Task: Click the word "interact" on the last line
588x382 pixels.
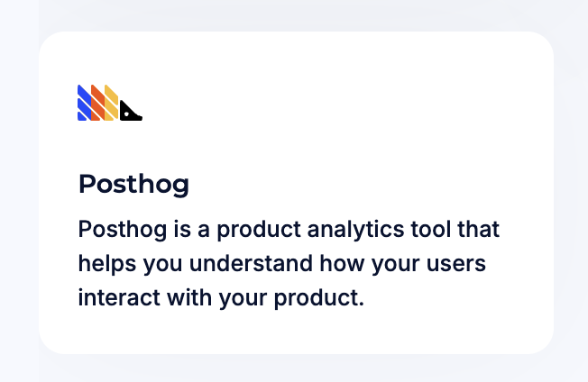Action: click(x=117, y=296)
